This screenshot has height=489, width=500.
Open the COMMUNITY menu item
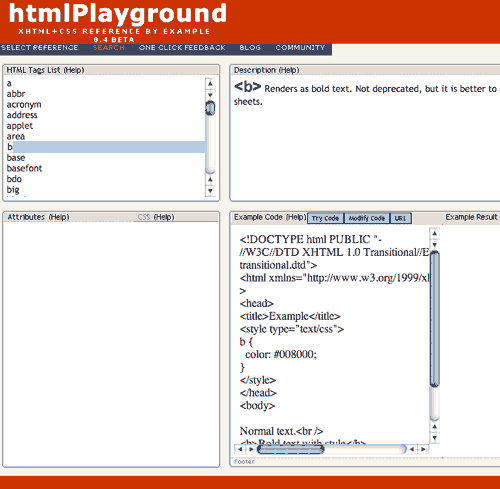pos(300,48)
